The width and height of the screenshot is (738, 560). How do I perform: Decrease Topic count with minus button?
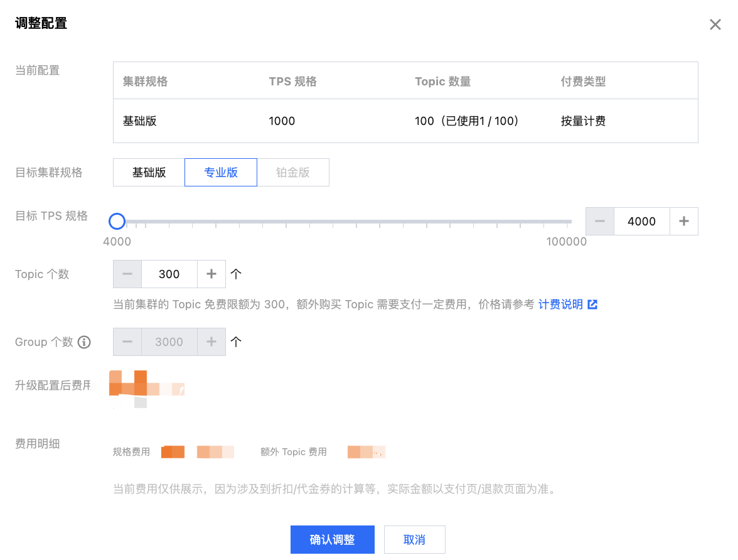[127, 274]
